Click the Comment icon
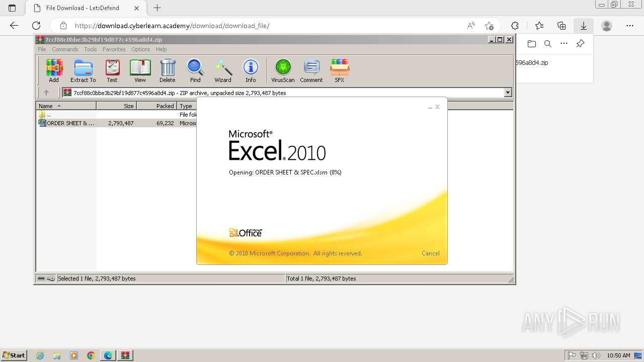This screenshot has width=644, height=362. pos(311,70)
